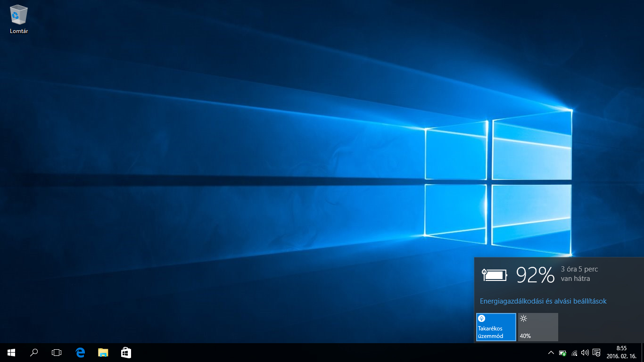Toggle the Takarékos üzemmód battery saver tile
644x362 pixels.
point(496,327)
